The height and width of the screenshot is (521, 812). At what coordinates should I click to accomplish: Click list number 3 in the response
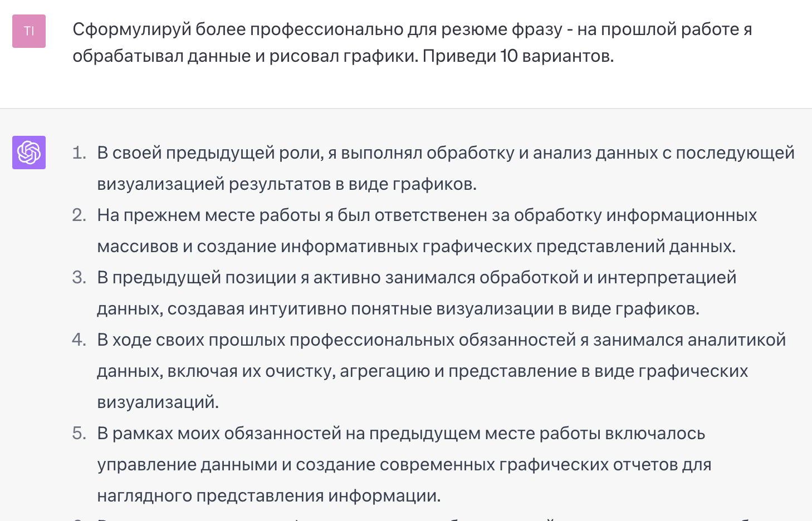point(79,278)
